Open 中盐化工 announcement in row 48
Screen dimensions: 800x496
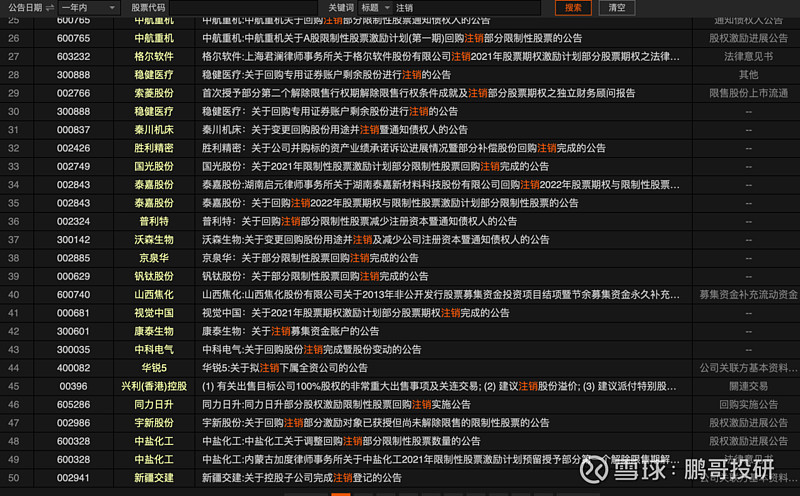pos(341,442)
